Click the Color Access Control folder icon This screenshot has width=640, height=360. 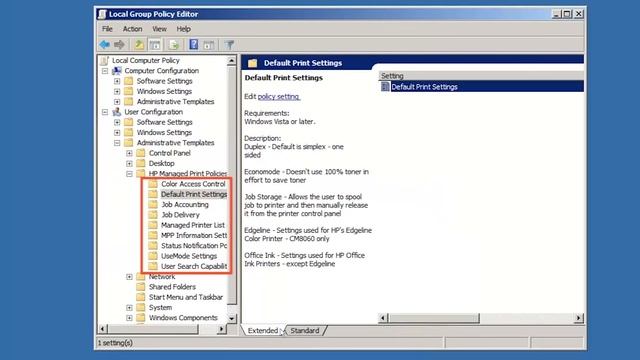(x=153, y=184)
